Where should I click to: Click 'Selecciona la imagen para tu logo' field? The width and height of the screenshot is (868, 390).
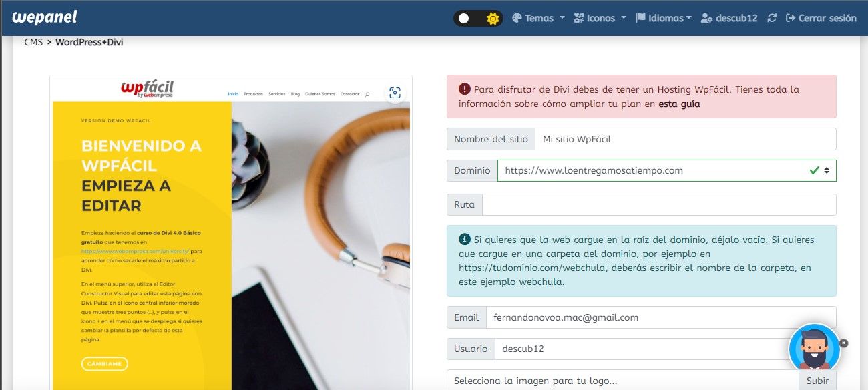[x=622, y=381]
